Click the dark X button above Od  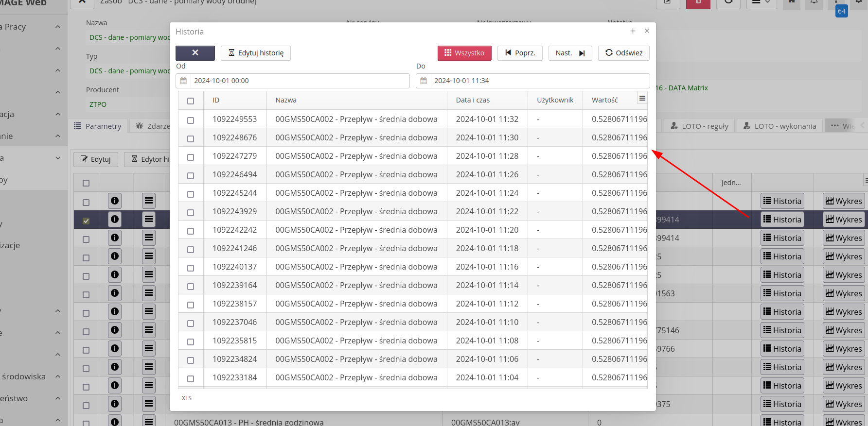coord(195,53)
